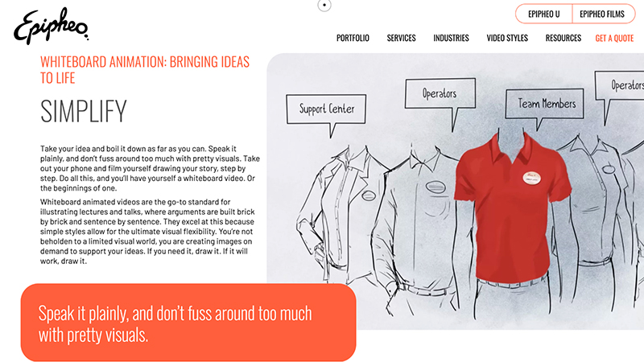This screenshot has width=644, height=362.
Task: Expand the Video Styles menu
Action: [x=507, y=38]
